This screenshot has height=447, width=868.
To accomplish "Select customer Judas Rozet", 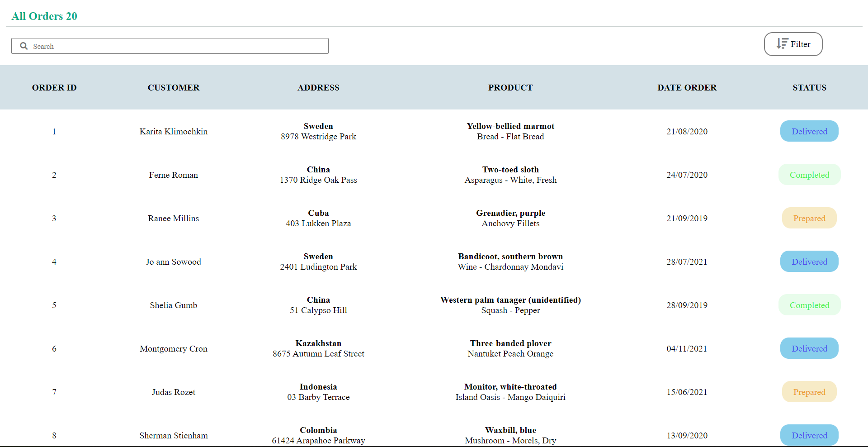I will point(174,392).
